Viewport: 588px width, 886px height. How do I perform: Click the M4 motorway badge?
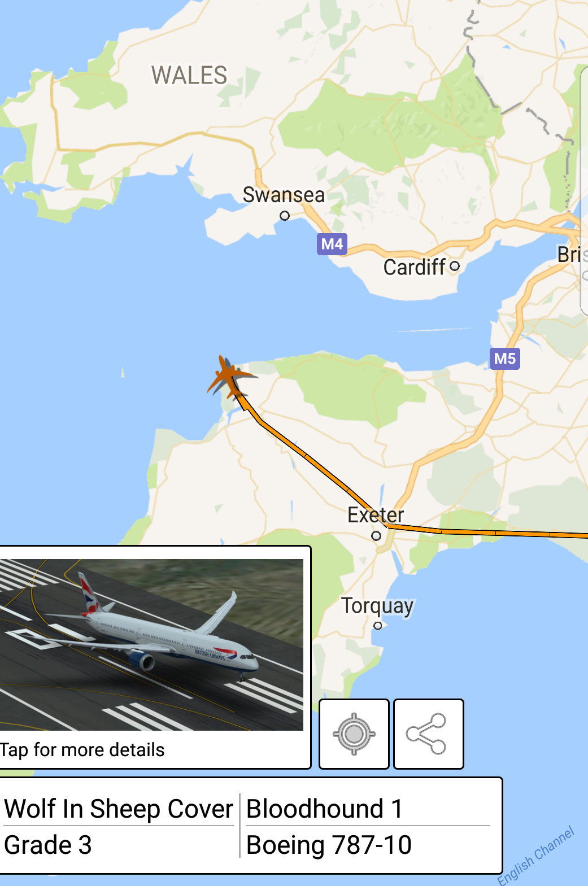tap(332, 244)
